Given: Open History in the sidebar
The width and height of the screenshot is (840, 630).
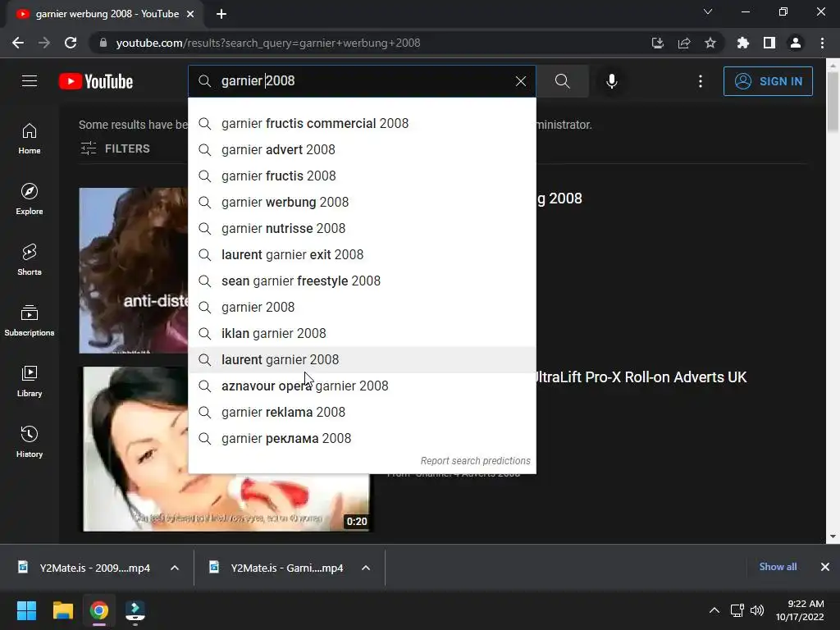Looking at the screenshot, I should coord(30,441).
